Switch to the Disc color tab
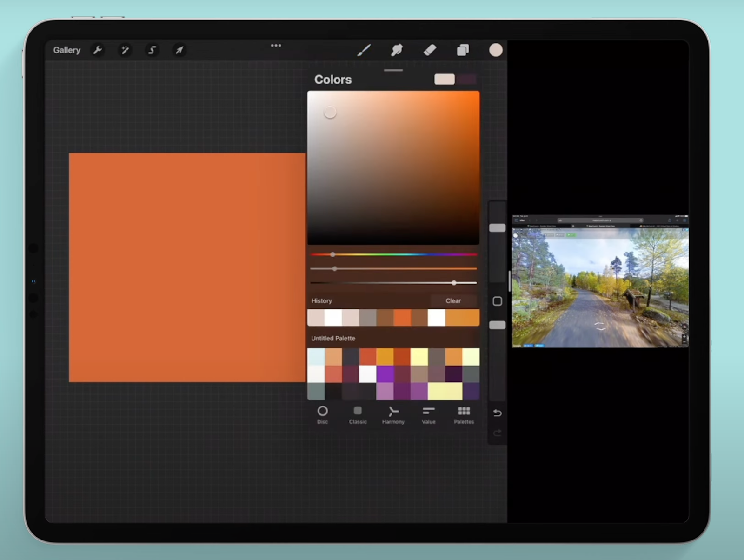Viewport: 744px width, 560px height. point(322,415)
